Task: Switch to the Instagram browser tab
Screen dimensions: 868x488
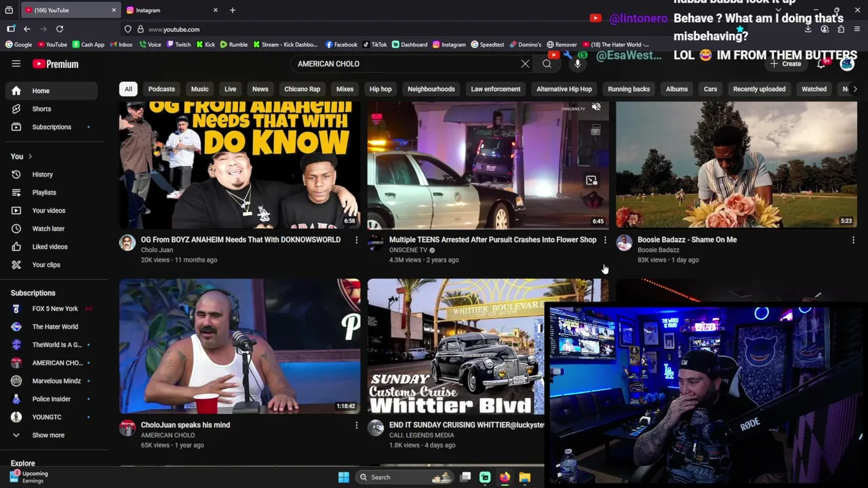Action: tap(172, 10)
